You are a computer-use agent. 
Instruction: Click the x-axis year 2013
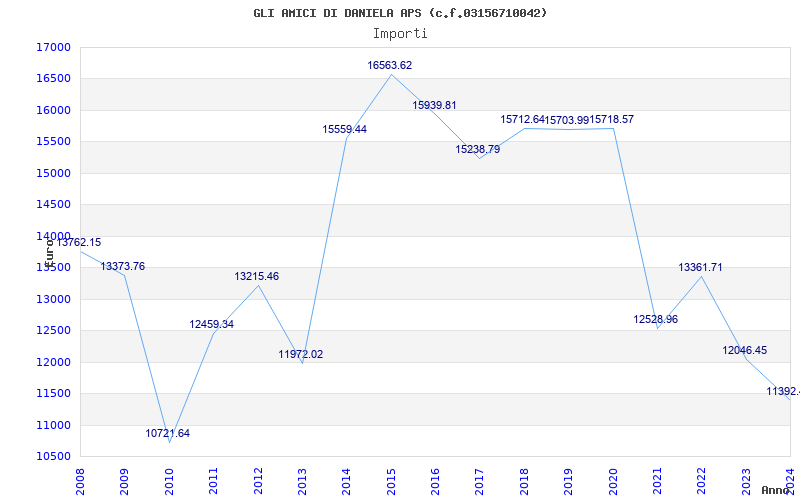tap(302, 481)
